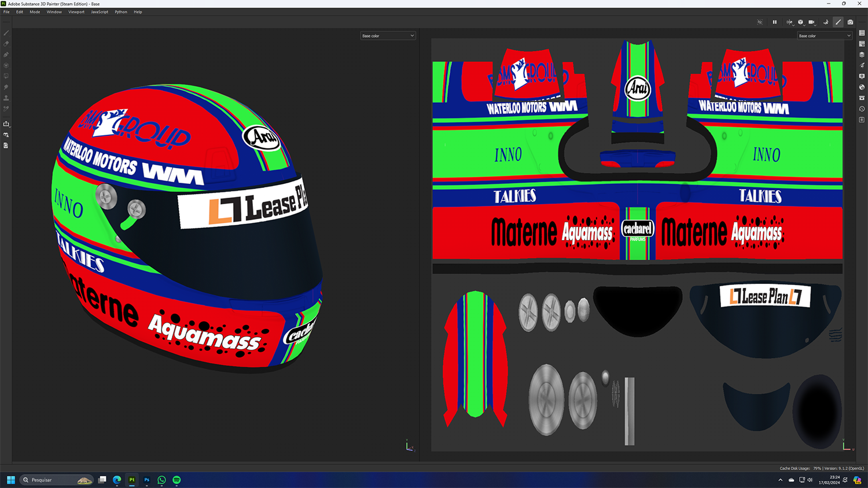Open the Export textures icon
This screenshot has height=488, width=868.
click(6, 124)
